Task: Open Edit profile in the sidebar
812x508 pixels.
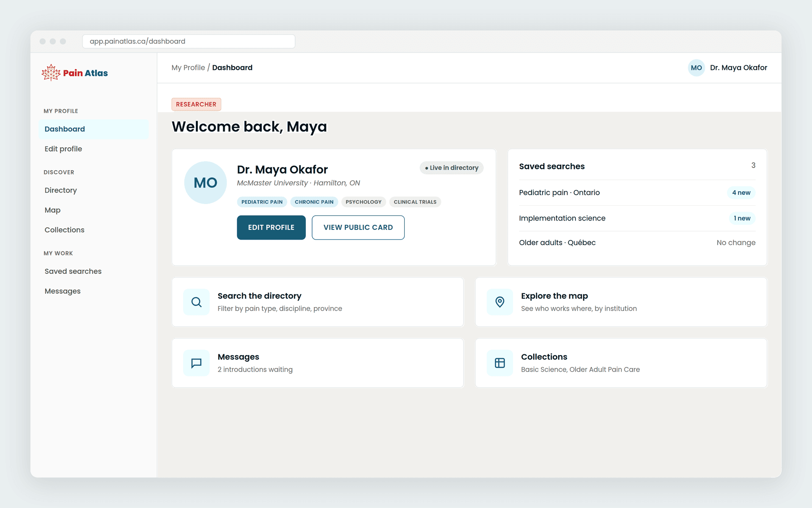Action: click(x=93, y=149)
